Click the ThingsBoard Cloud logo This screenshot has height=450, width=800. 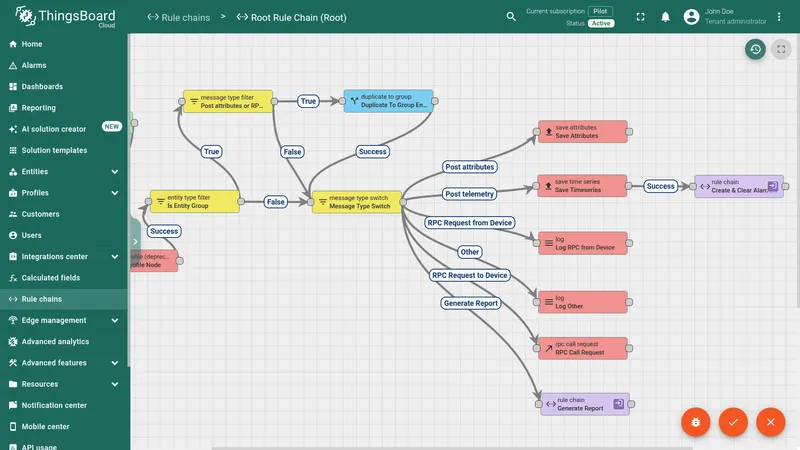(x=65, y=17)
